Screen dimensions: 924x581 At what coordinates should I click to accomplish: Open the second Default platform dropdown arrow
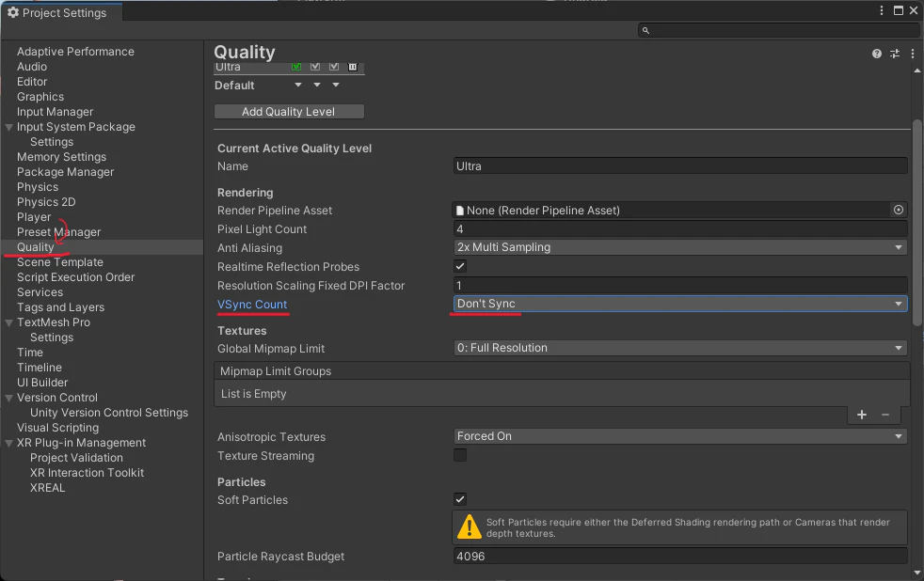[317, 85]
